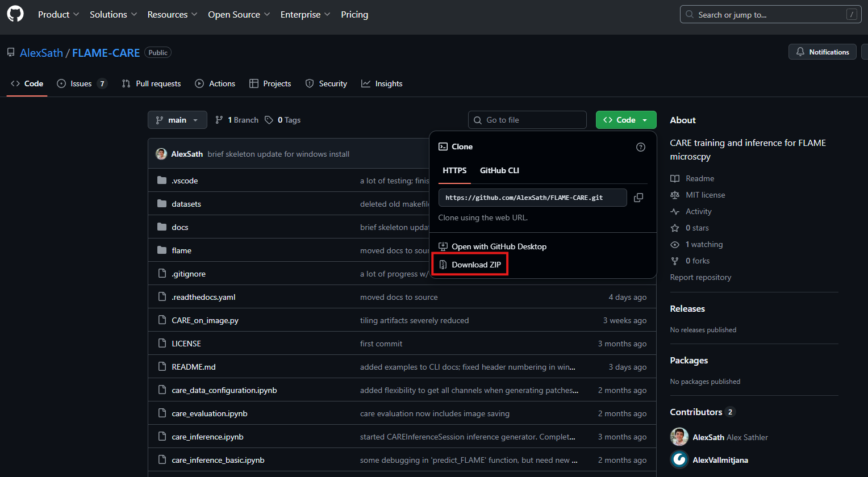The image size is (868, 477).
Task: Click the star icon beside 0 stars
Action: (x=675, y=228)
